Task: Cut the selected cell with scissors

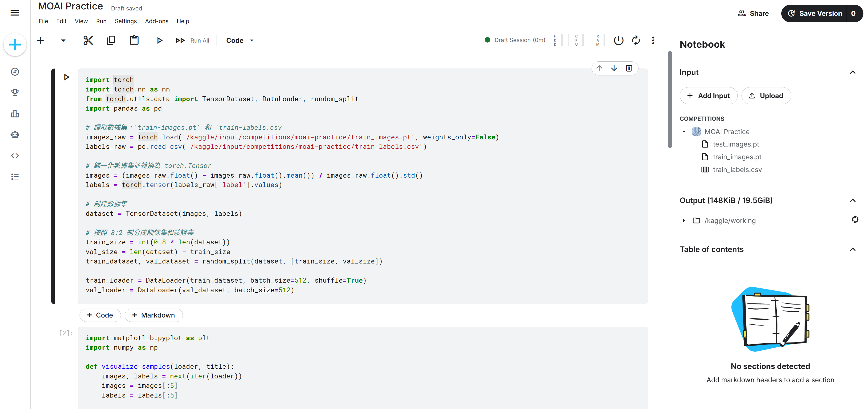Action: 88,41
